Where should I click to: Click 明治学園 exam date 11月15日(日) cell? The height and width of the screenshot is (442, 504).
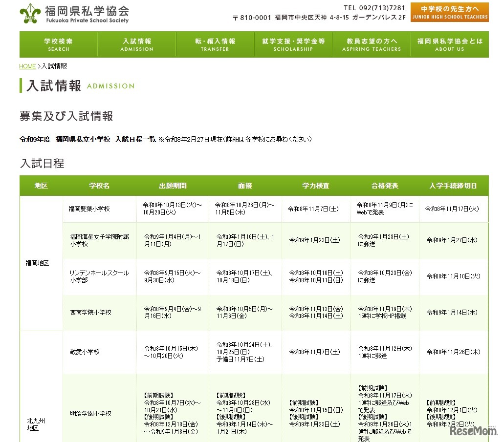(316, 408)
